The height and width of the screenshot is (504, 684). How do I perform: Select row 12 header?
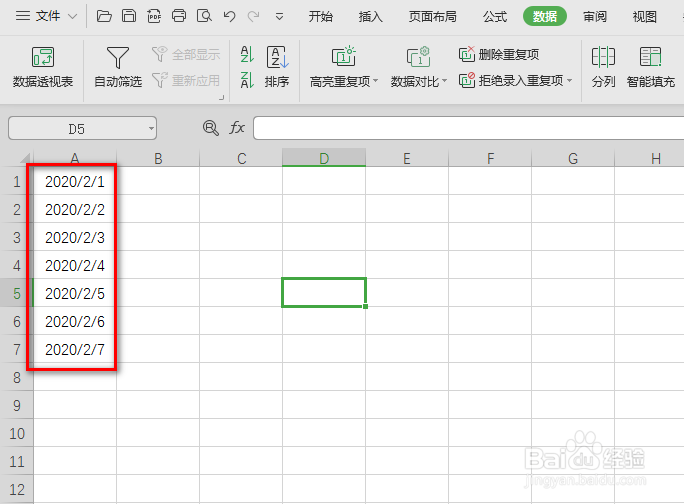(x=17, y=489)
